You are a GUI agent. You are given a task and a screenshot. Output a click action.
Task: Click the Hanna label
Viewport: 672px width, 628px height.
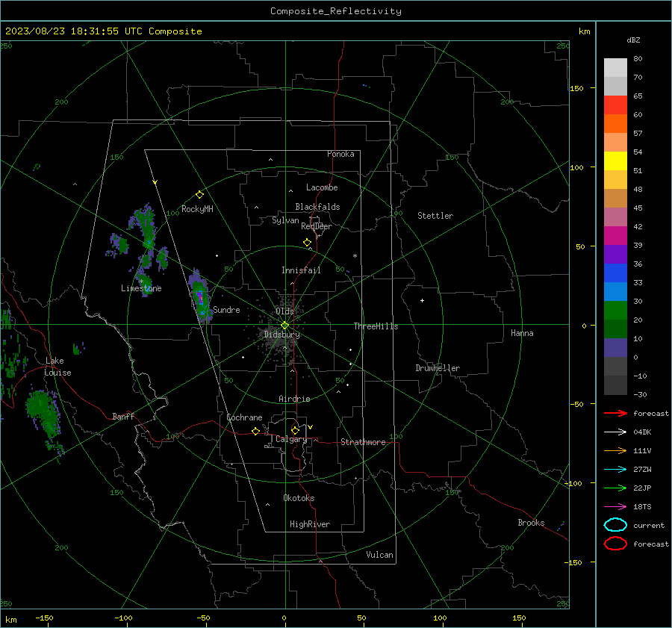[x=522, y=333]
